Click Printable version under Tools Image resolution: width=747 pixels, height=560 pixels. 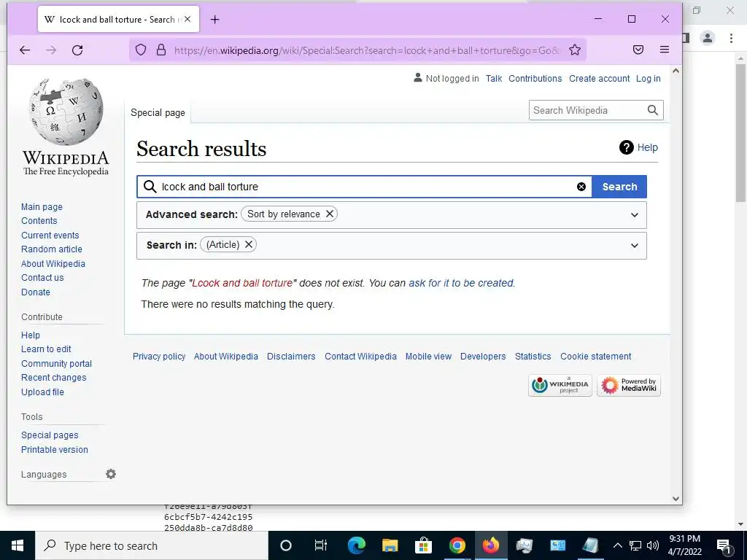coord(54,449)
